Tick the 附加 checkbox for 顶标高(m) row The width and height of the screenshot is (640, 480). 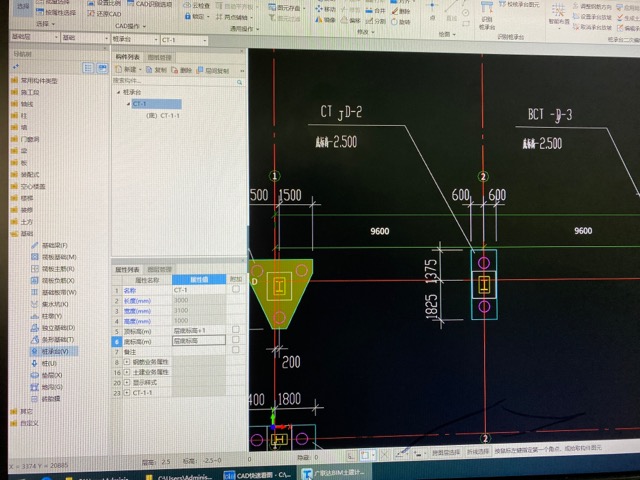pyautogui.click(x=236, y=329)
